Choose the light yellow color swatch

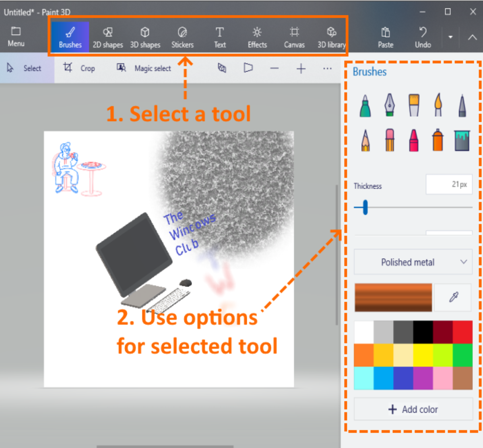click(x=403, y=355)
